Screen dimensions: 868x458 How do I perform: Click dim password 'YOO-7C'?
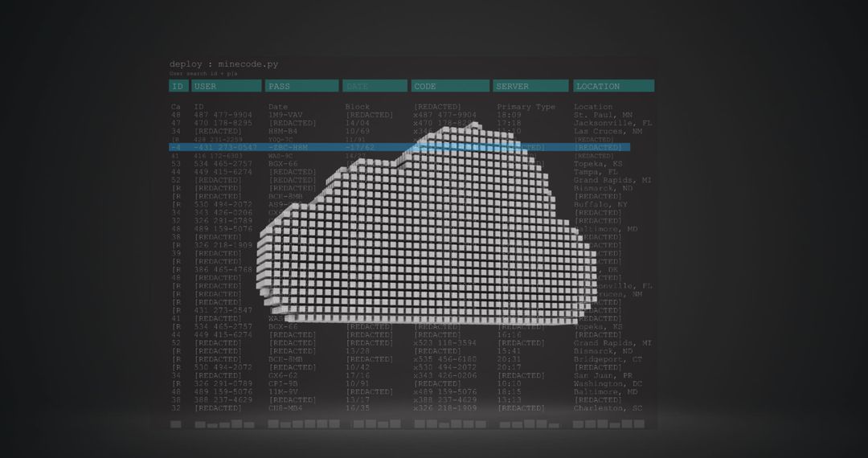280,140
